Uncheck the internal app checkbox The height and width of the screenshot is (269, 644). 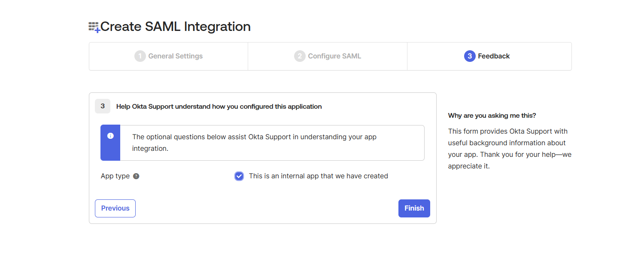tap(239, 176)
